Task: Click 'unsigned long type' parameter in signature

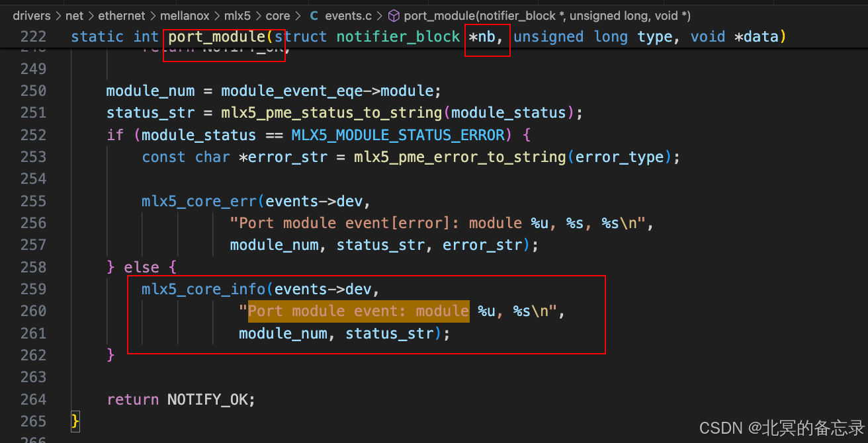Action: (x=592, y=37)
